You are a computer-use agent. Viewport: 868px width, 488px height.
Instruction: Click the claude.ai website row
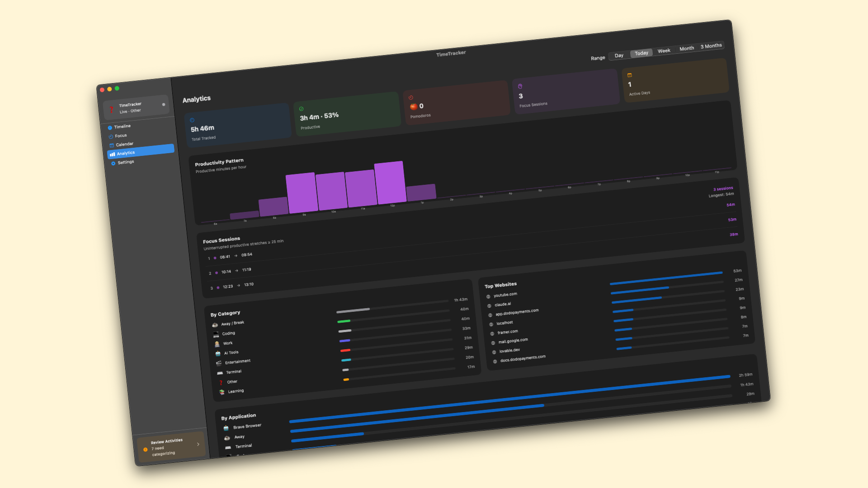(x=615, y=293)
